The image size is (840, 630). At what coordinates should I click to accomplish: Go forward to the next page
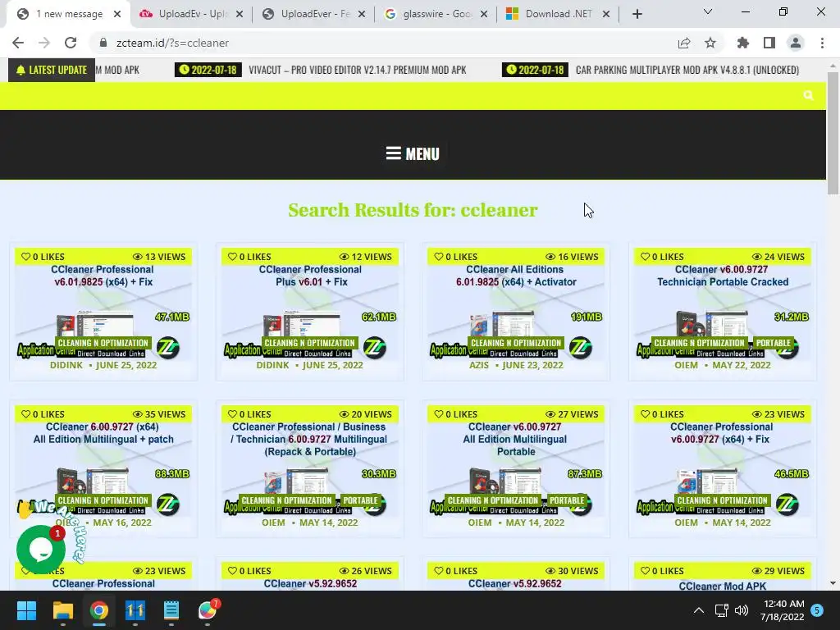point(44,43)
